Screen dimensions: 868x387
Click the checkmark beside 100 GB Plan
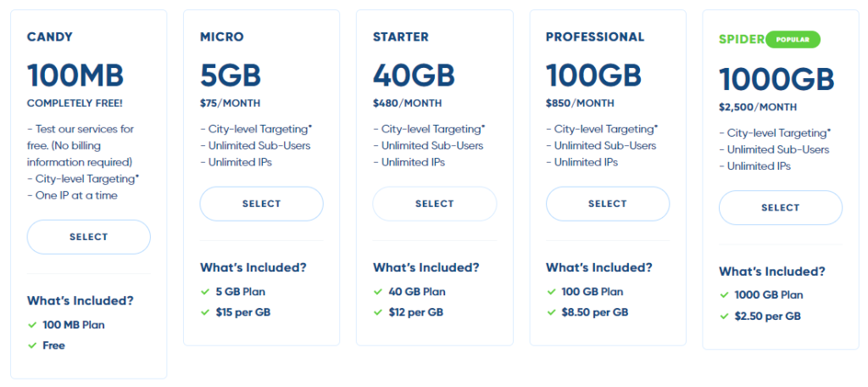click(x=551, y=292)
